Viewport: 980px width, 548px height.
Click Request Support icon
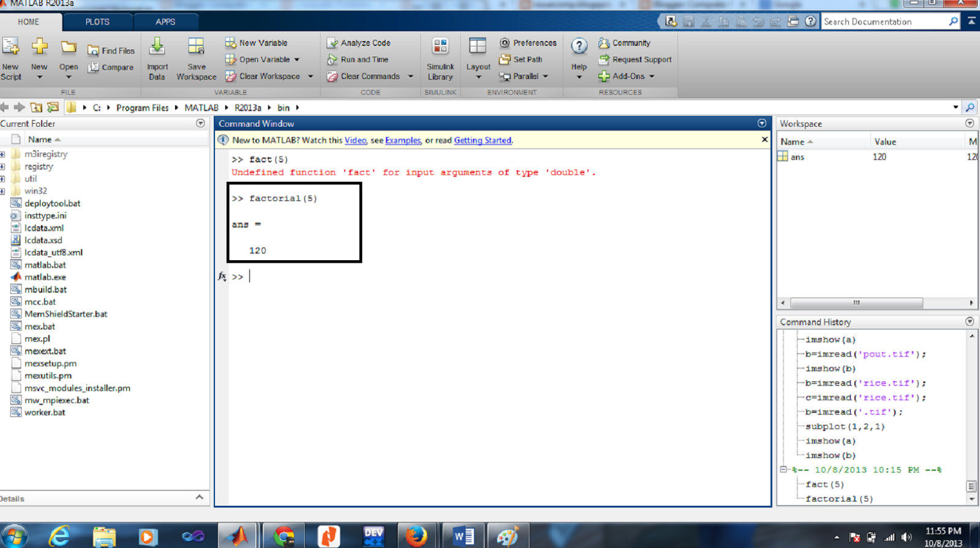(x=604, y=59)
